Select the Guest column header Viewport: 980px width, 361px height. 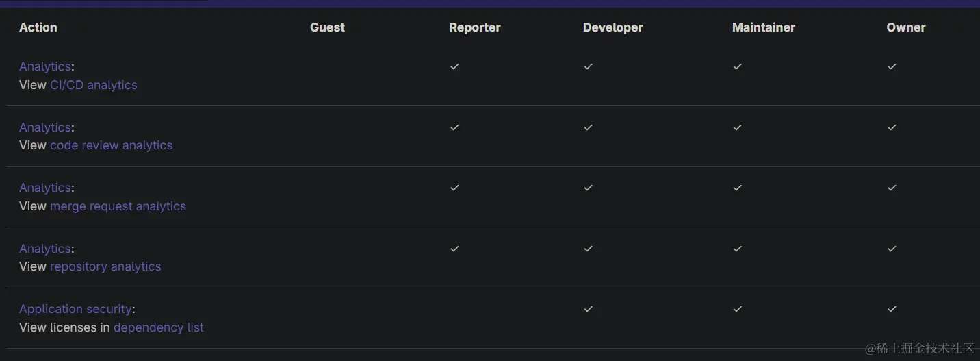tap(327, 27)
